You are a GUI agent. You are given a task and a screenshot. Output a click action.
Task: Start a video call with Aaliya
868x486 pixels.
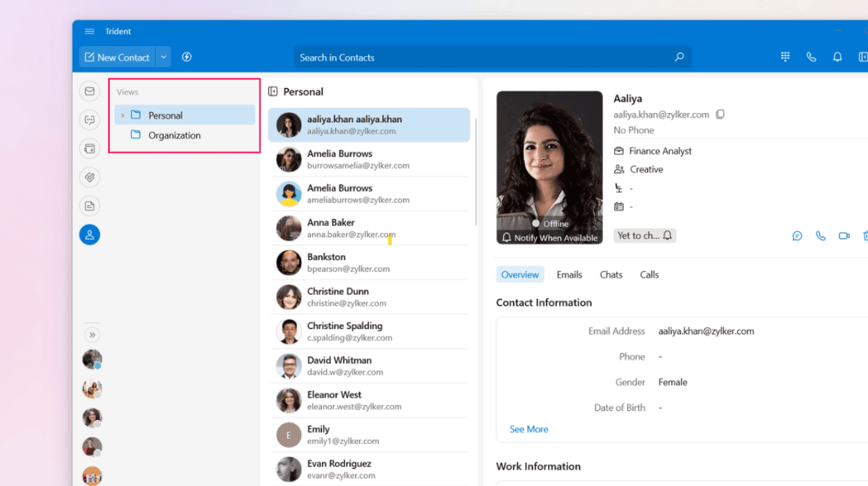[x=844, y=236]
